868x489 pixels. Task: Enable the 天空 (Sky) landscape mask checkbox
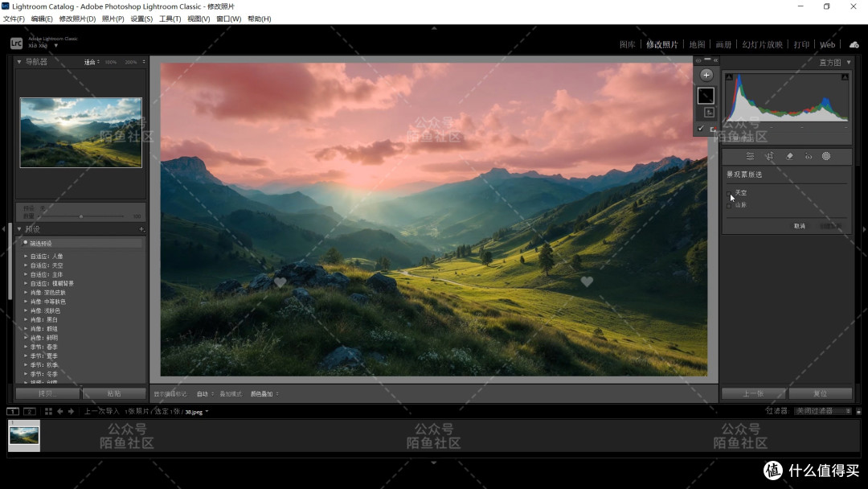pos(729,193)
